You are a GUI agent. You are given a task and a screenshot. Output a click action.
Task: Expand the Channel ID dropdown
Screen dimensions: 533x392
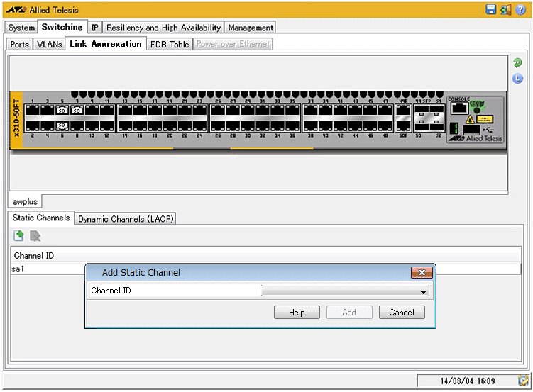(423, 291)
